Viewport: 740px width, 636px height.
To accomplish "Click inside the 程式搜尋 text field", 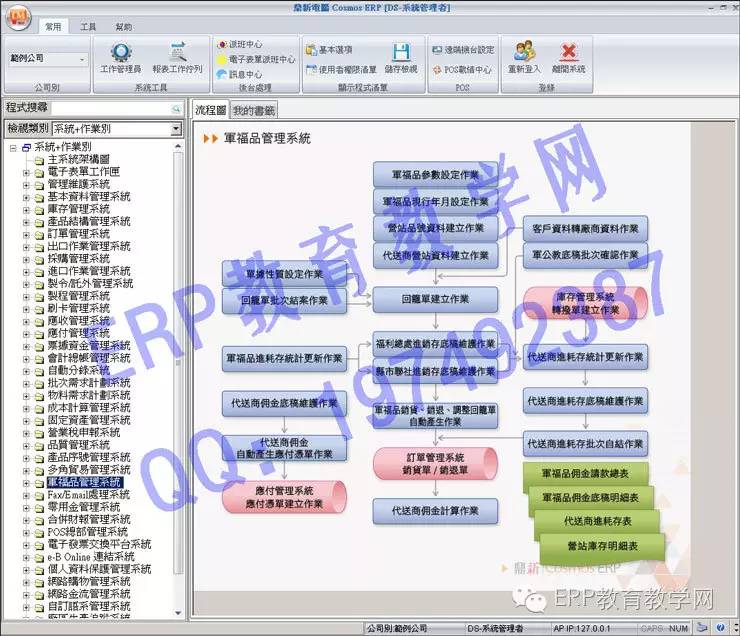I will [108, 108].
